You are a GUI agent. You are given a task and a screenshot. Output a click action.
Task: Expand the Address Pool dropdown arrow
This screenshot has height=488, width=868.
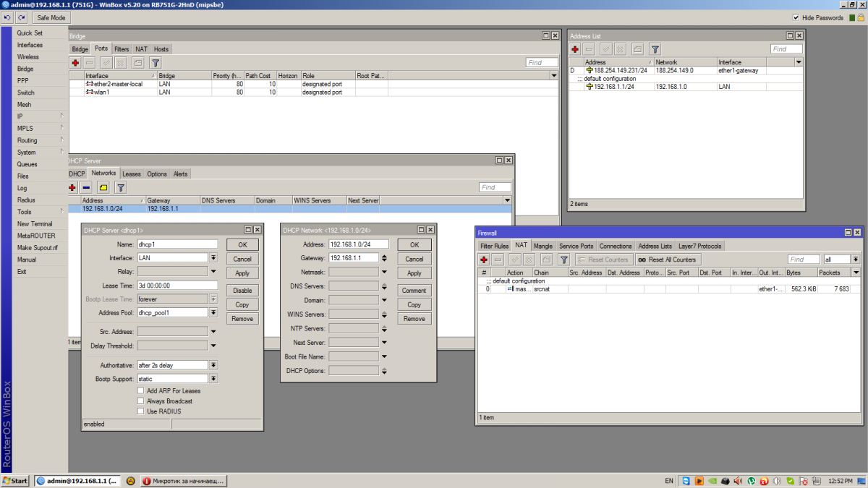pos(213,313)
